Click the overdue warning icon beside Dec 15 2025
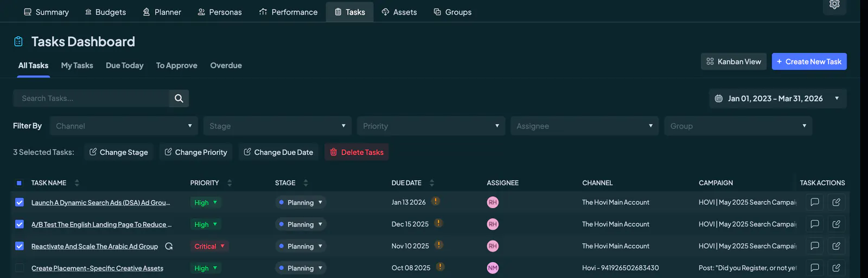This screenshot has width=868, height=278. tap(438, 223)
